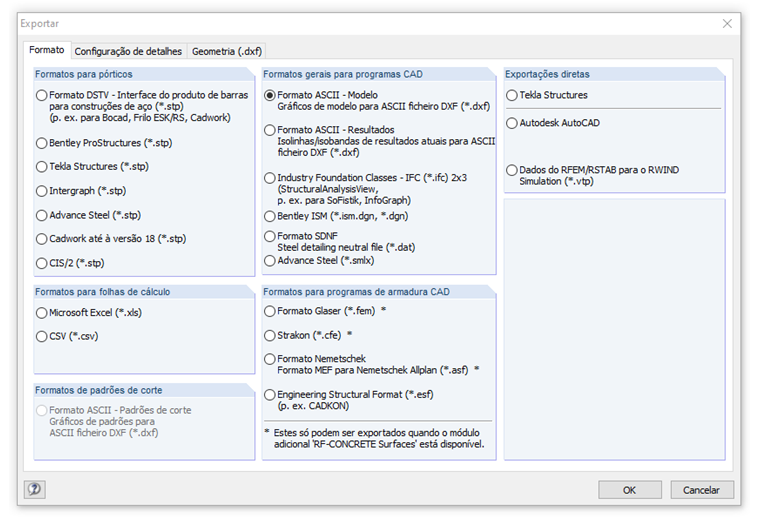Image resolution: width=760 pixels, height=518 pixels.
Task: Choose Cadwork até à versão 18
Action: pos(42,239)
